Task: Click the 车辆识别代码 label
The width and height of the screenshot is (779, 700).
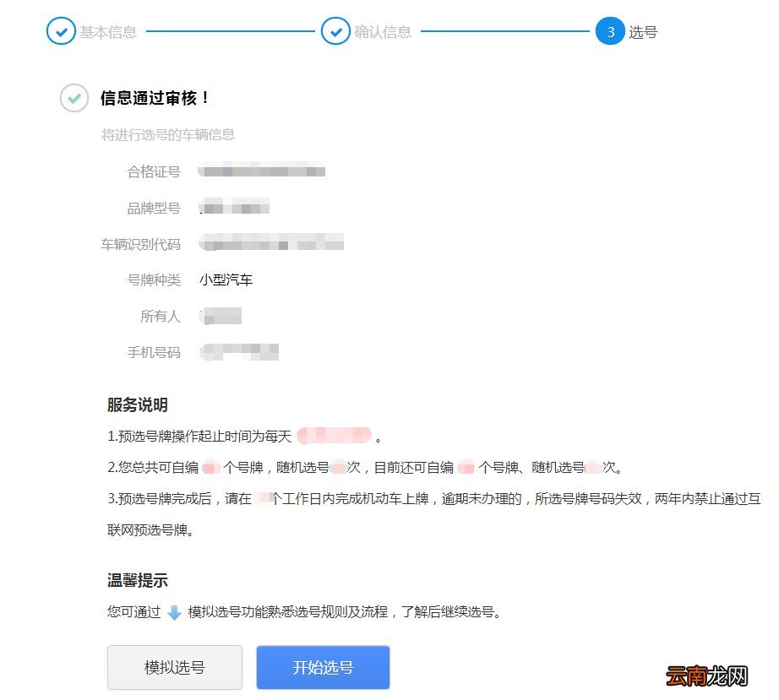Action: (140, 244)
